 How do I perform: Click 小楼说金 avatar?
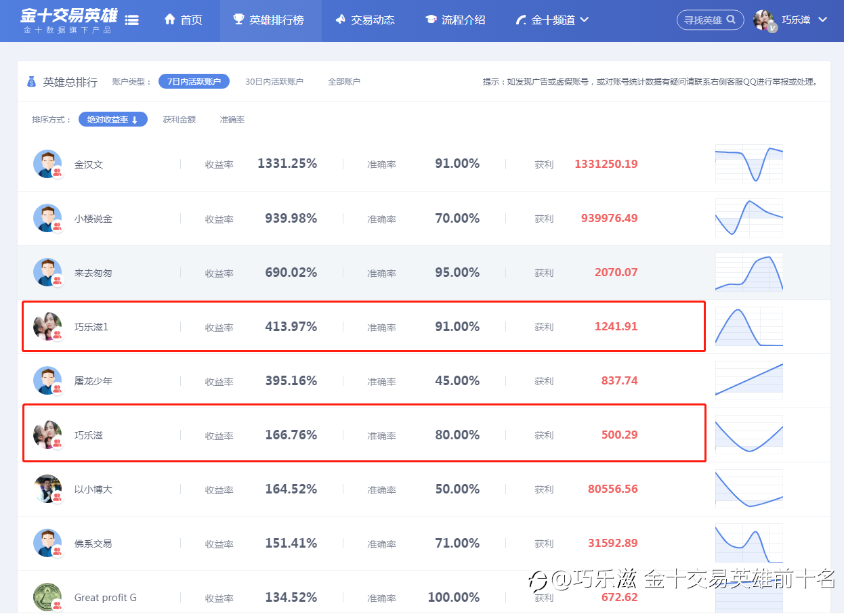click(x=47, y=218)
